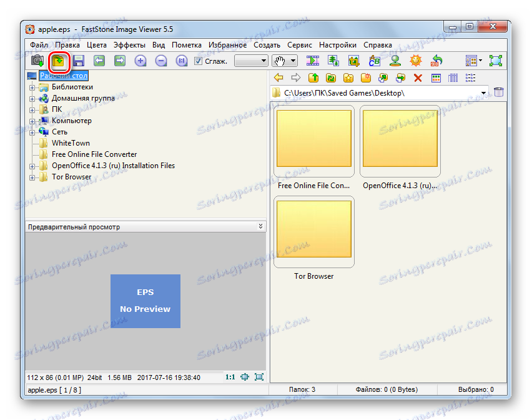Image resolution: width=532 pixels, height=420 pixels.
Task: Open the recycle bin icon near path
Action: [x=499, y=92]
